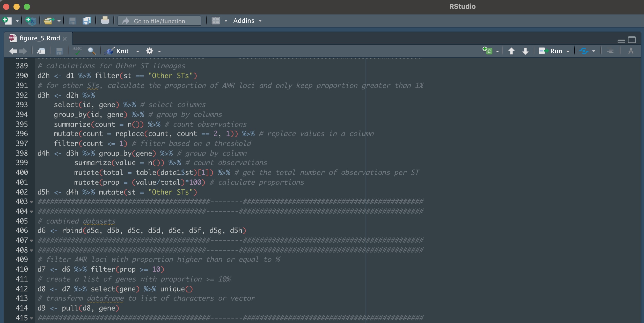Go to next chunk down arrow
Viewport: 644px width, 323px height.
(525, 51)
